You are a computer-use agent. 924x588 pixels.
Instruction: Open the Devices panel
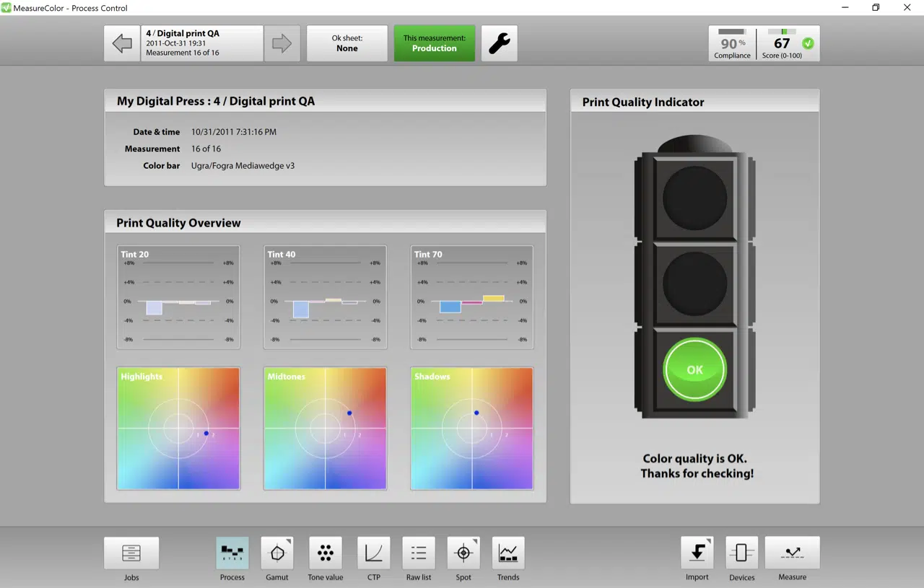pyautogui.click(x=741, y=556)
